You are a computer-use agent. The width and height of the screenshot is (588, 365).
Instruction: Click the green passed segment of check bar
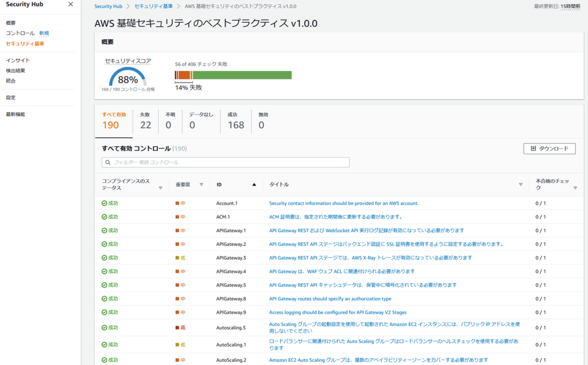pos(242,75)
